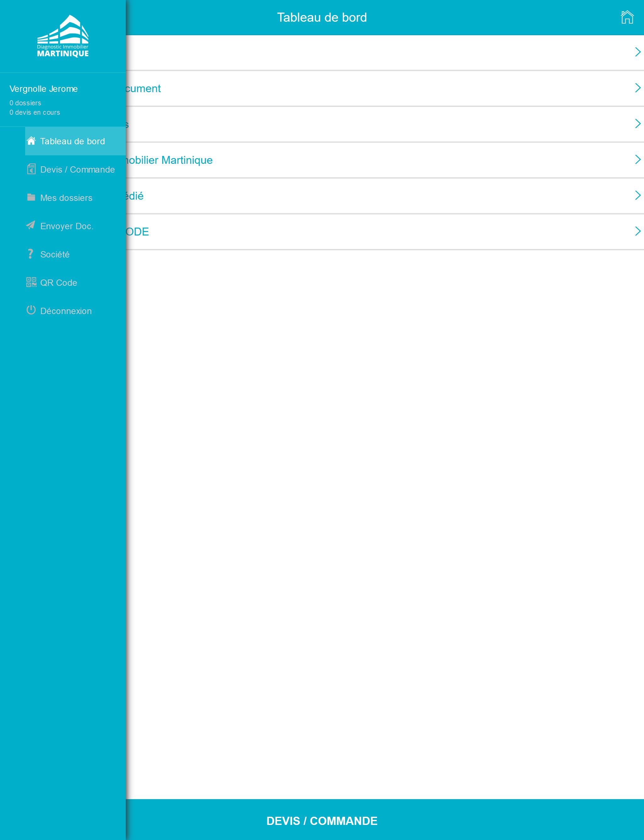The height and width of the screenshot is (840, 644).
Task: Click the '0 devis en cours' text
Action: click(x=35, y=112)
